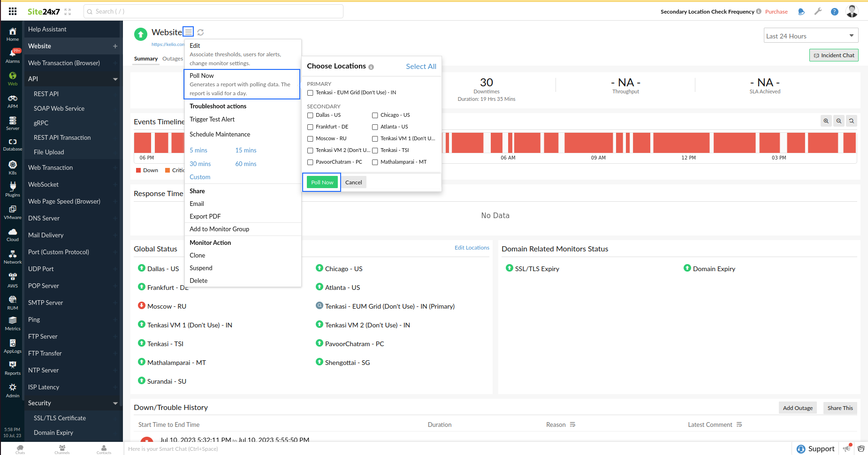Choose Suspend under Monitor Action

coord(201,268)
